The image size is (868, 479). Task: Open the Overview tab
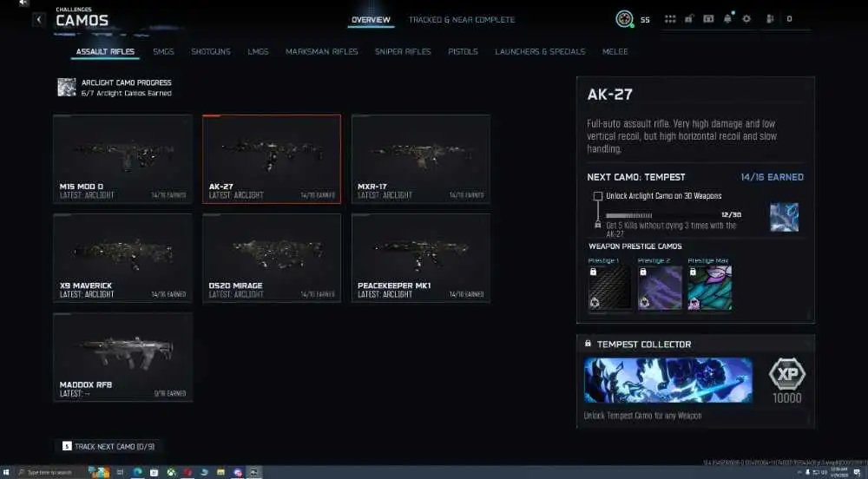371,19
